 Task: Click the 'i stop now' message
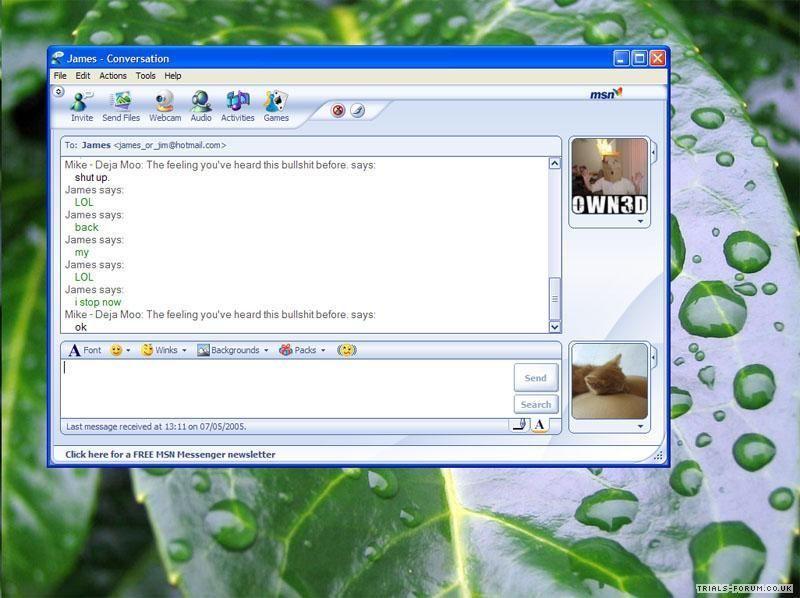coord(98,302)
